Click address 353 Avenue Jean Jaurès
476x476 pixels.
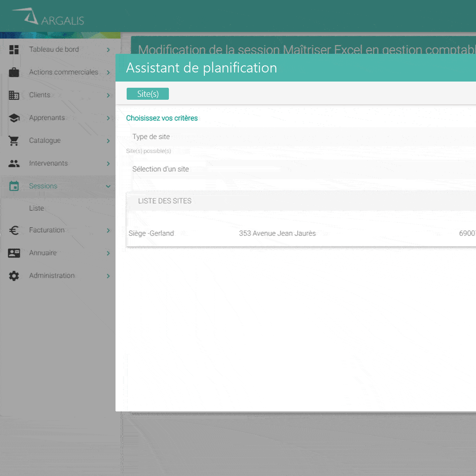(x=277, y=233)
